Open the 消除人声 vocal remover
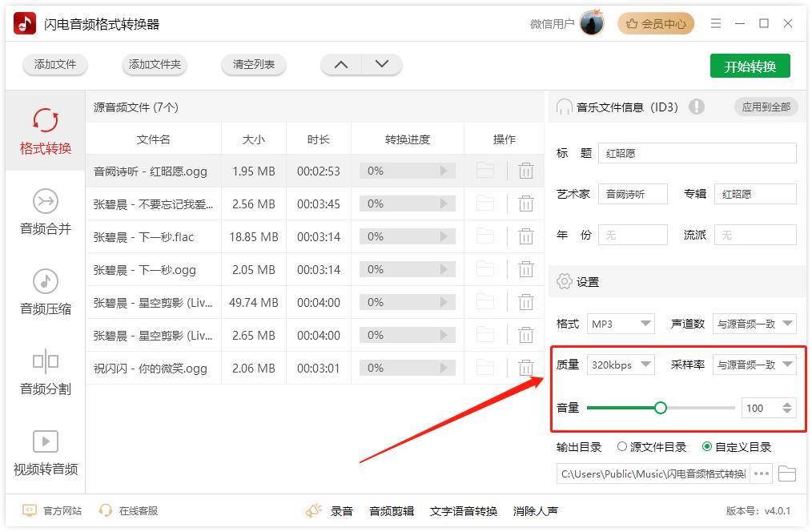Image resolution: width=812 pixels, height=532 pixels. (x=535, y=510)
